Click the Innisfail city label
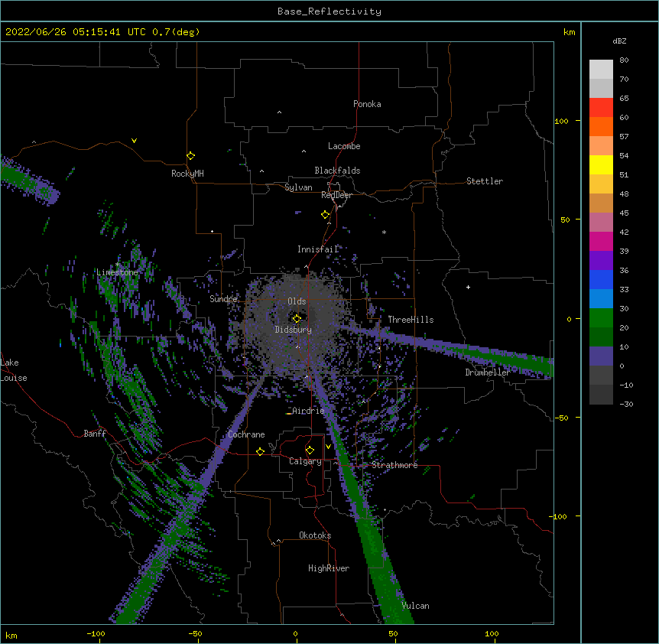The width and height of the screenshot is (659, 644). 318,249
